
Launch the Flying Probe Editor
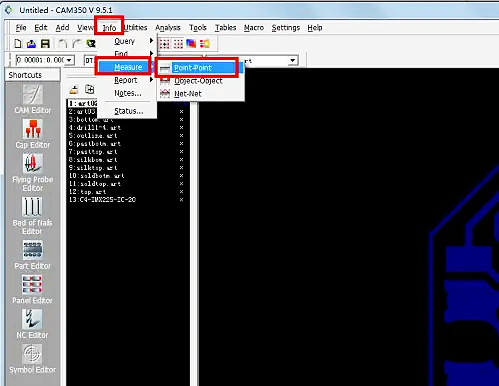click(x=33, y=173)
